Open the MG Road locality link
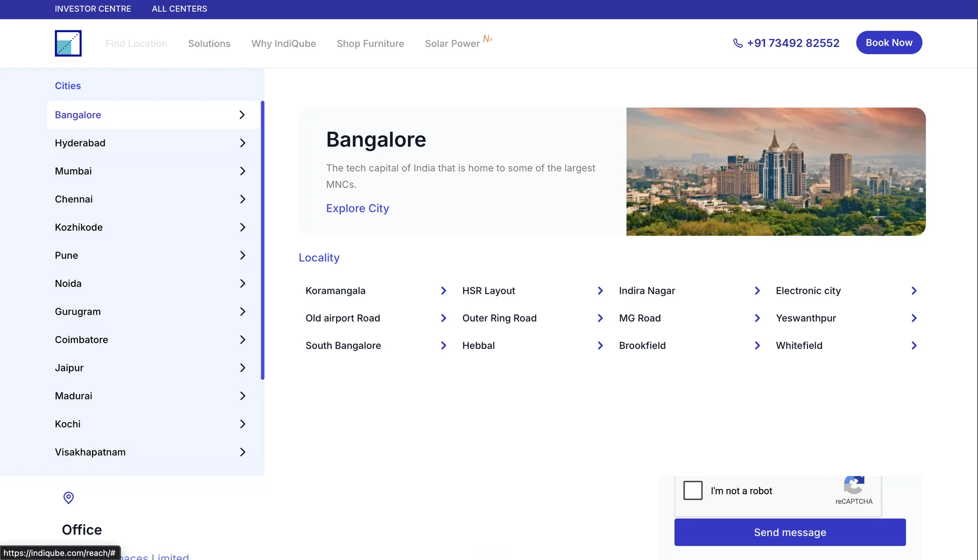978x560 pixels. pos(640,318)
